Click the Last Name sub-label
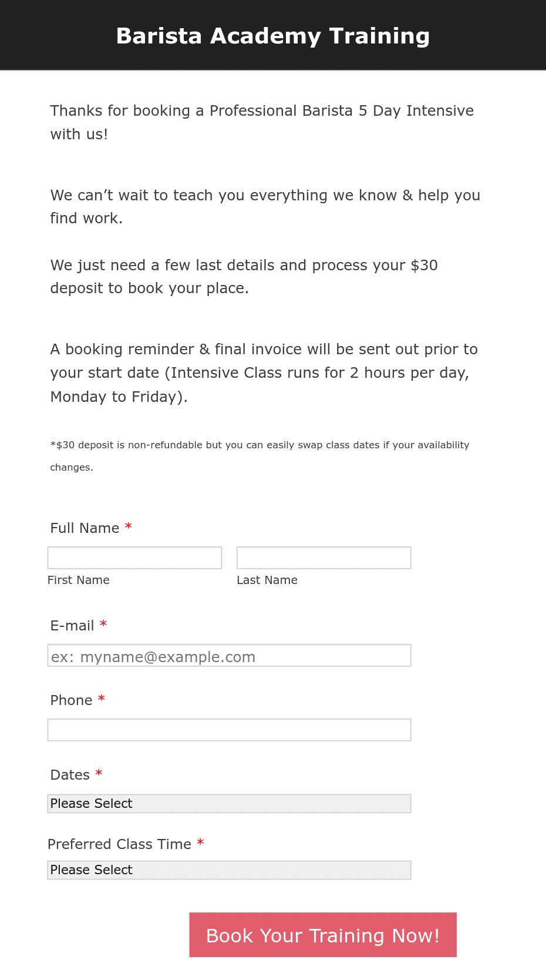 tap(267, 580)
